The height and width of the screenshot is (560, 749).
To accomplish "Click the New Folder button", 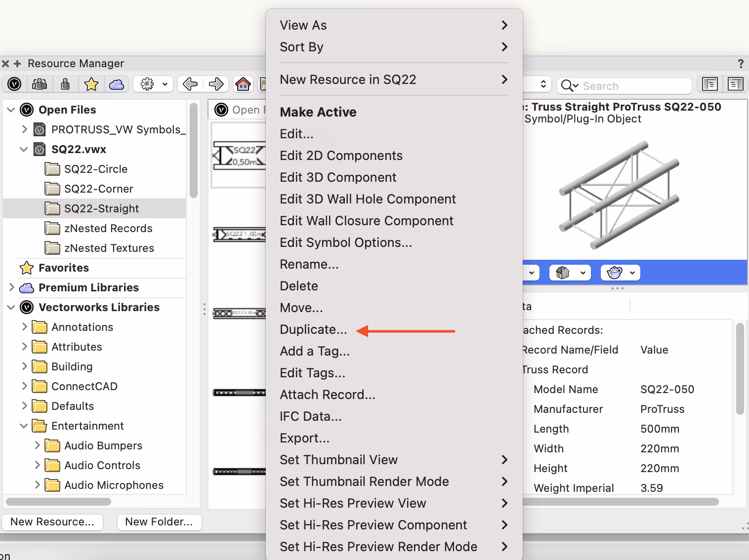I will (159, 522).
